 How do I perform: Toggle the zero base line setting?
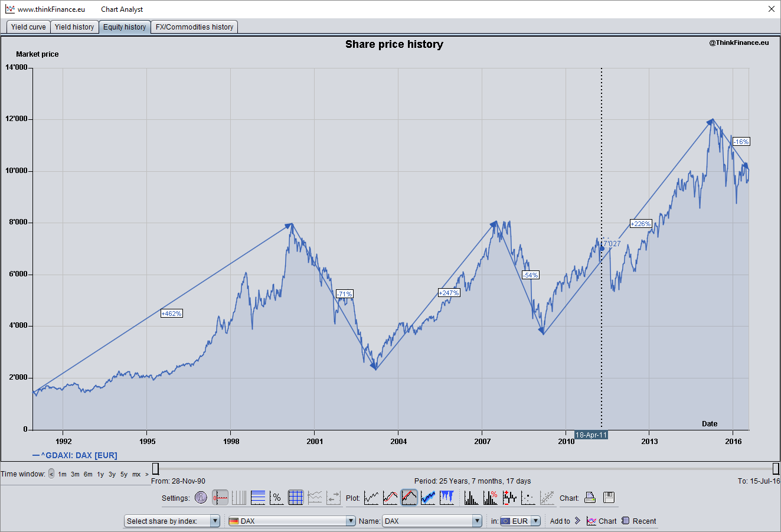coord(220,498)
